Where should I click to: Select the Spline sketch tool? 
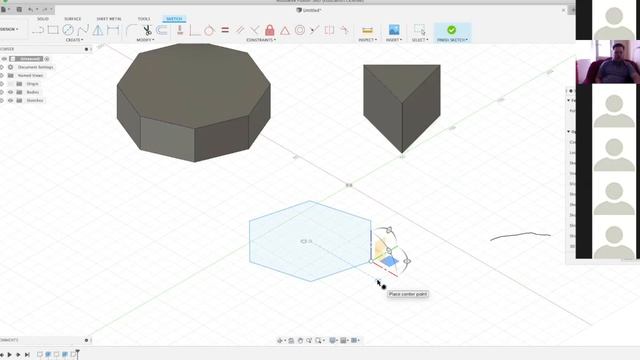tap(83, 30)
